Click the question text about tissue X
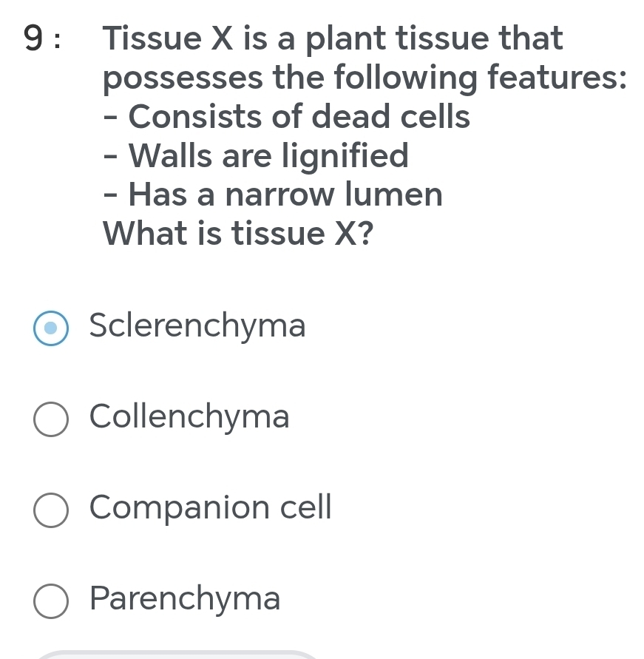Screen dimensions: 644x659 coord(333,58)
